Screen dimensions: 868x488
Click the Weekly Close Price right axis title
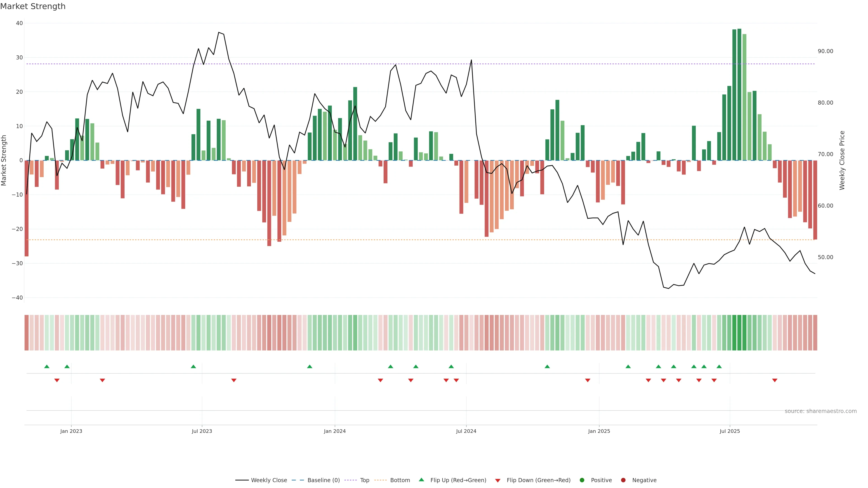click(842, 160)
